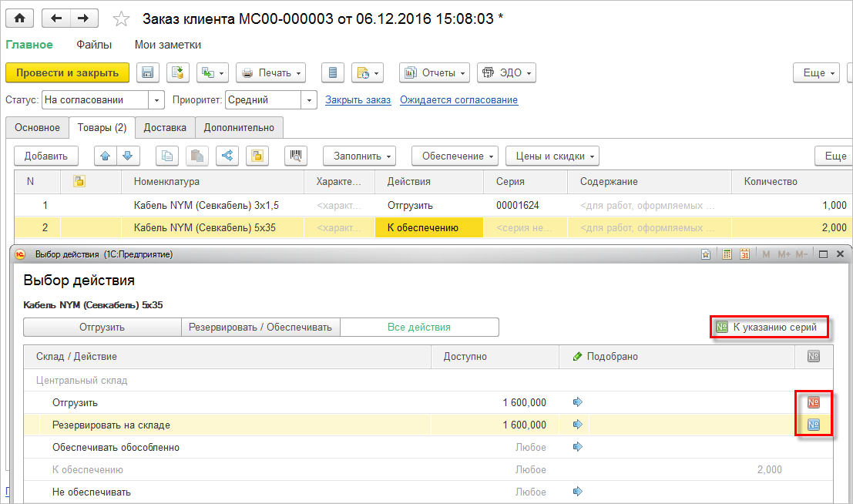Screen dimensions: 853x504
Task: Move row down with the blue down arrow
Action: (127, 156)
